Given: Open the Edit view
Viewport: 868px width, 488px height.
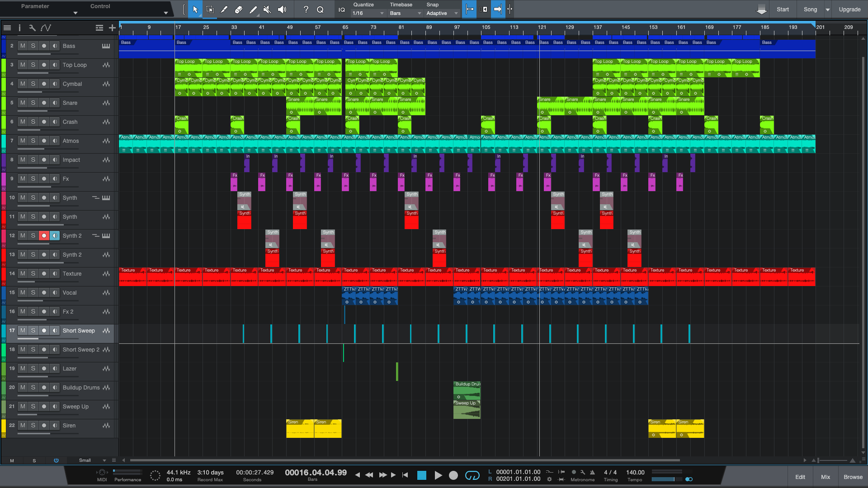Looking at the screenshot, I should click(800, 477).
